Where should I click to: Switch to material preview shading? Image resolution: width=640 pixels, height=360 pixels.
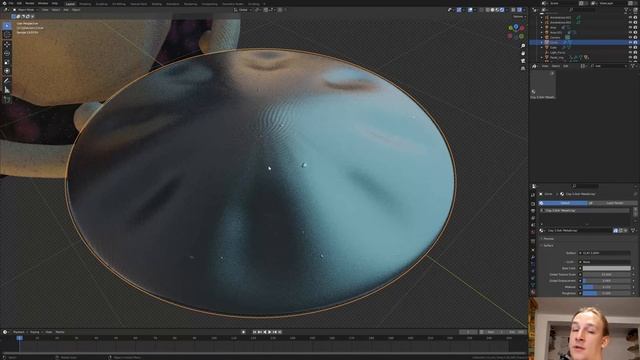[498, 10]
